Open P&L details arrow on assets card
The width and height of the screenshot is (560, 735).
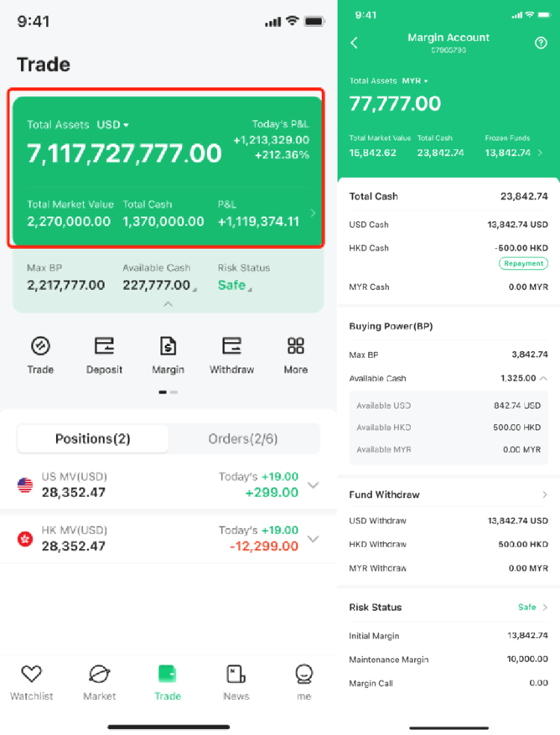pos(313,214)
